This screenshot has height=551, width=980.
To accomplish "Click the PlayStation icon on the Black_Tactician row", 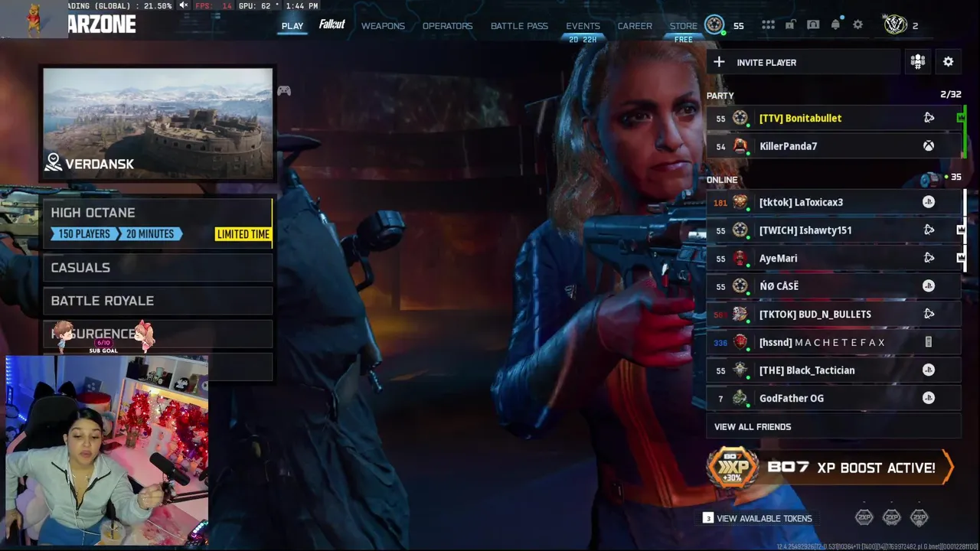I will (929, 370).
